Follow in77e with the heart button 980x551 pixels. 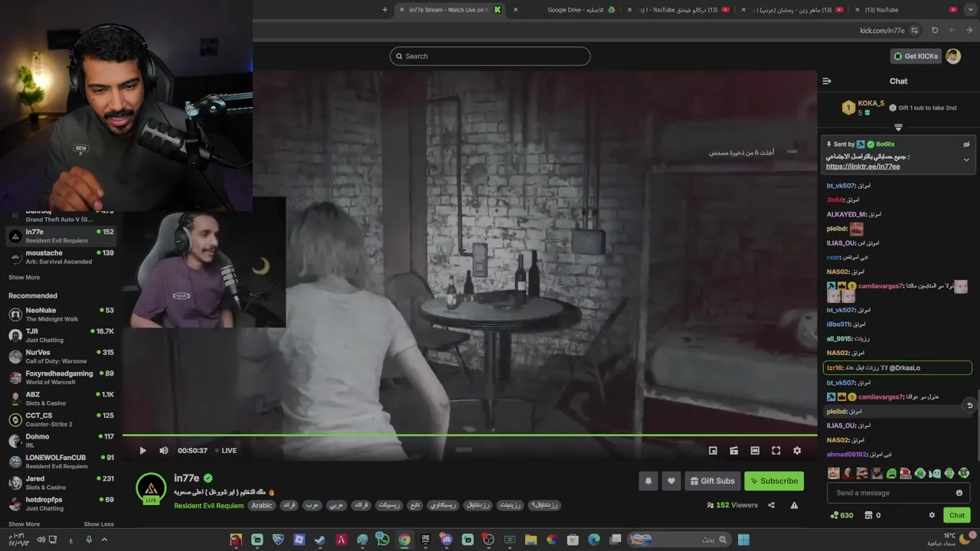tap(671, 481)
